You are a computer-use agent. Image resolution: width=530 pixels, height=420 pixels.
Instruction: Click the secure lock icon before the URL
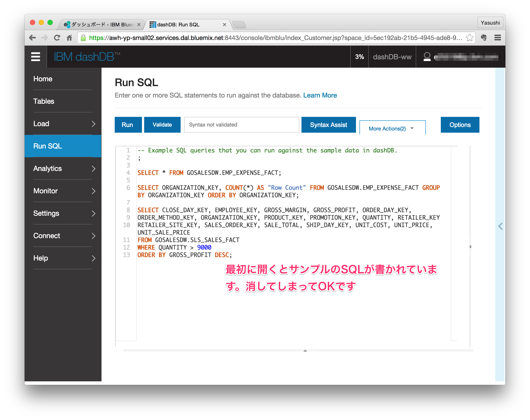[83, 38]
